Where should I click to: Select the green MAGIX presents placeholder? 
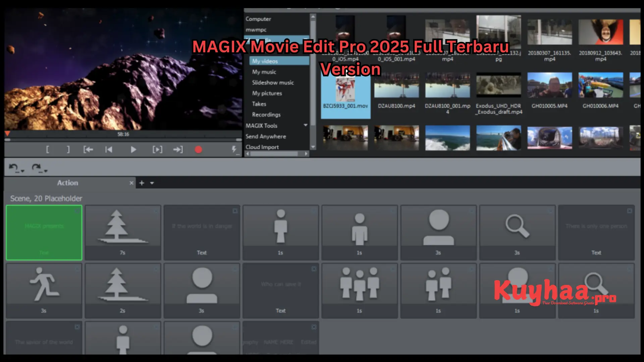[x=44, y=233]
